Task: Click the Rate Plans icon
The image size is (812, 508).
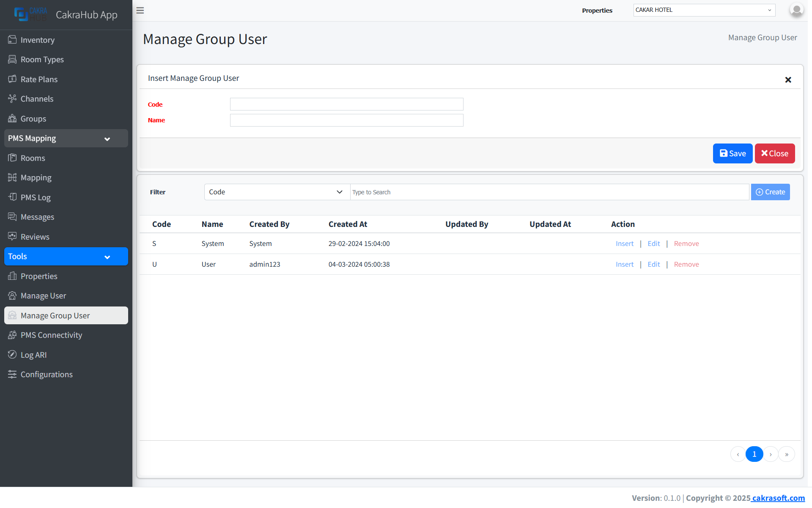Action: pyautogui.click(x=12, y=79)
